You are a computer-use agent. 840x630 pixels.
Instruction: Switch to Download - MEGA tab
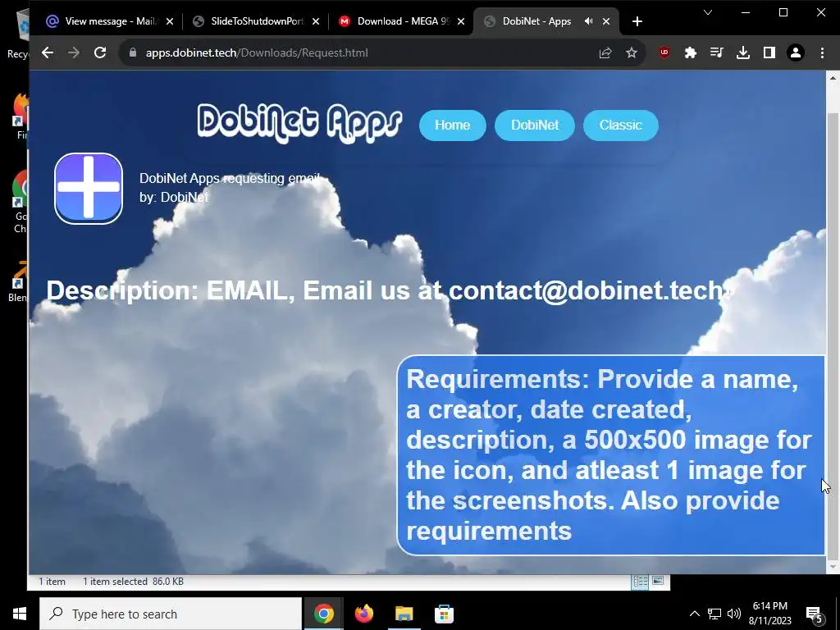(402, 21)
